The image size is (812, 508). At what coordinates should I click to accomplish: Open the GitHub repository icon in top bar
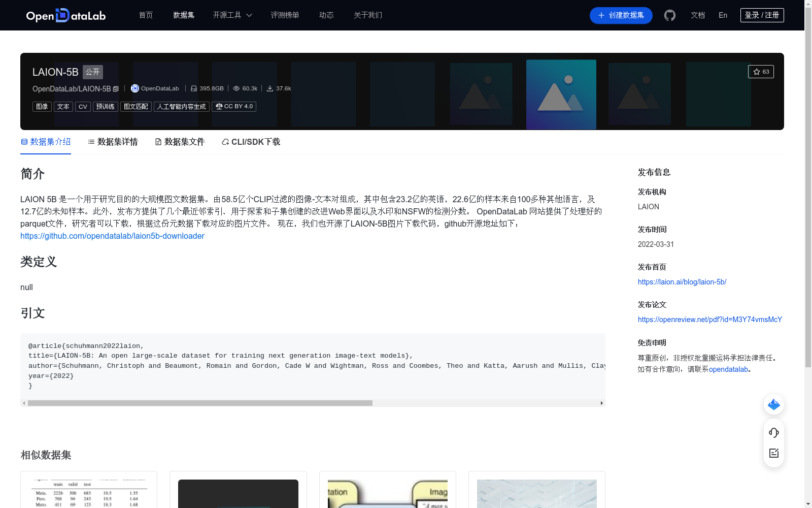(x=669, y=15)
